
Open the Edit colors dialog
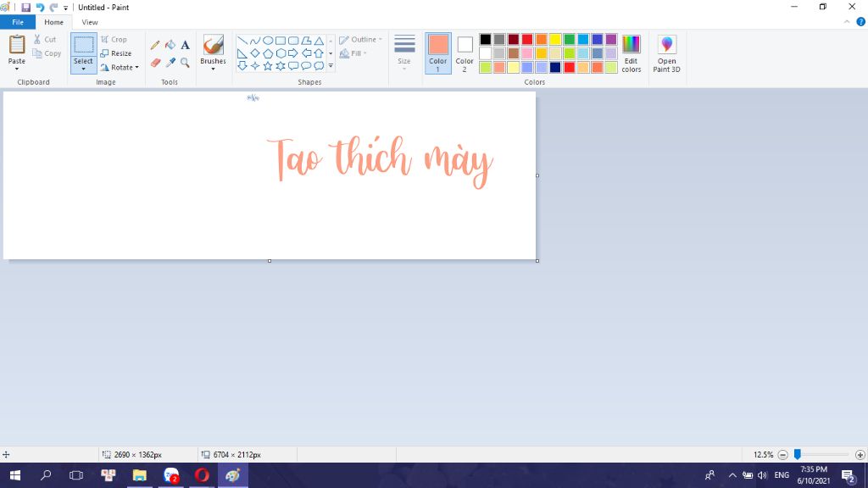(x=631, y=53)
